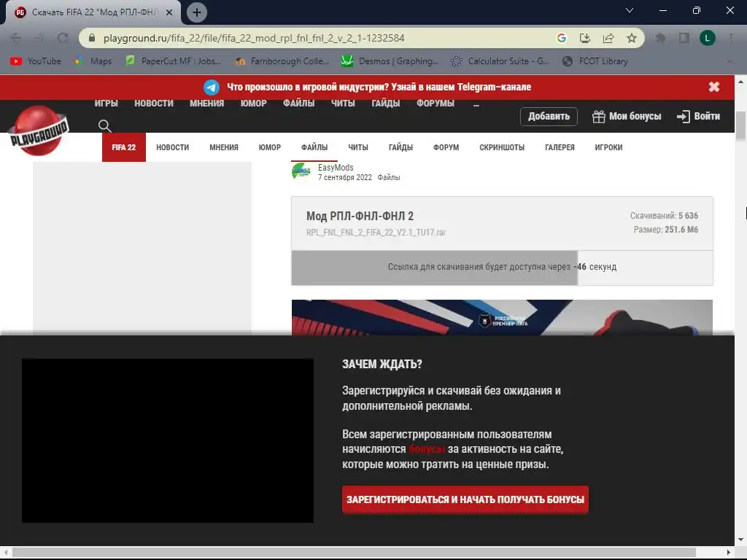The height and width of the screenshot is (560, 747).
Task: Open НОВОСТИ in top dark menu
Action: [154, 104]
